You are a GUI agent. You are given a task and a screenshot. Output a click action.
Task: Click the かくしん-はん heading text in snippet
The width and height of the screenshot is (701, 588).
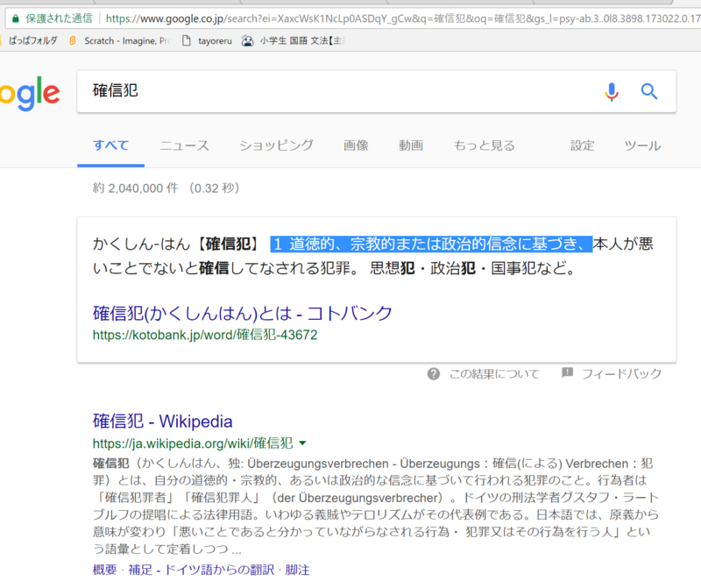[x=141, y=244]
